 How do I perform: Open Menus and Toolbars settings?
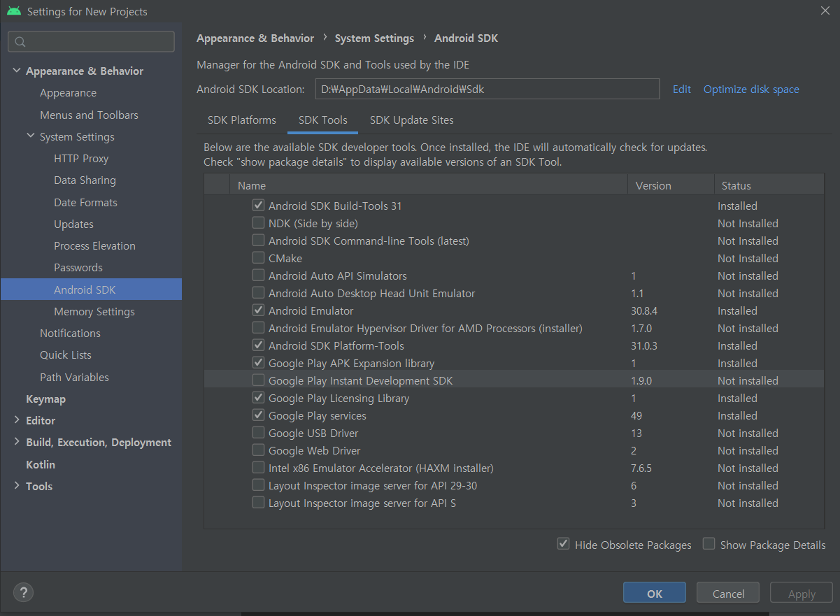89,115
